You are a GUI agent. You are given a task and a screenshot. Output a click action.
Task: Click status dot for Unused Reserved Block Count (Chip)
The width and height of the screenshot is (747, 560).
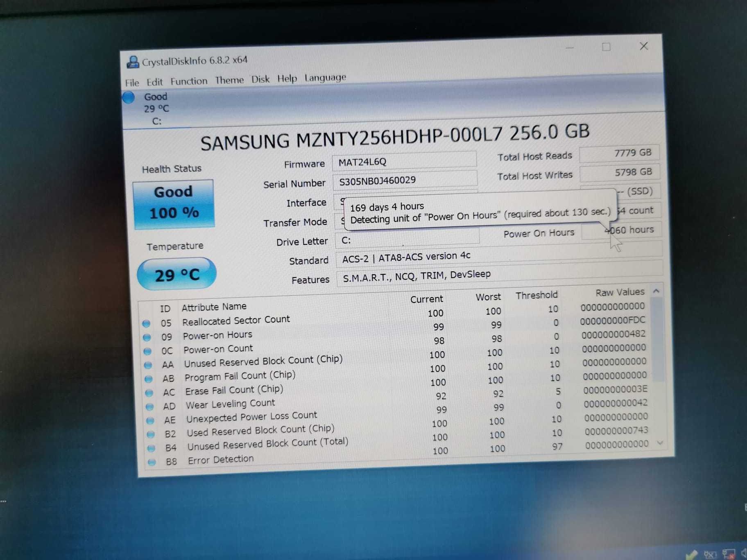[x=148, y=365]
